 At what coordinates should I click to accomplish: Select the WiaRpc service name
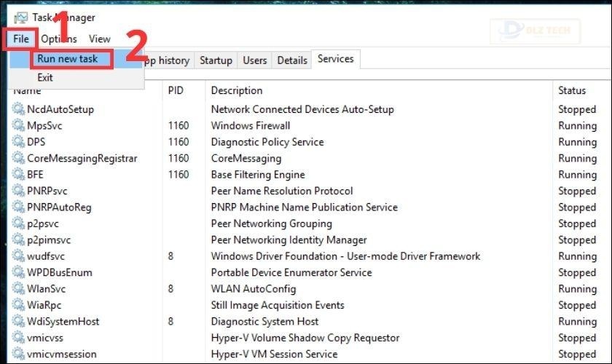point(44,306)
